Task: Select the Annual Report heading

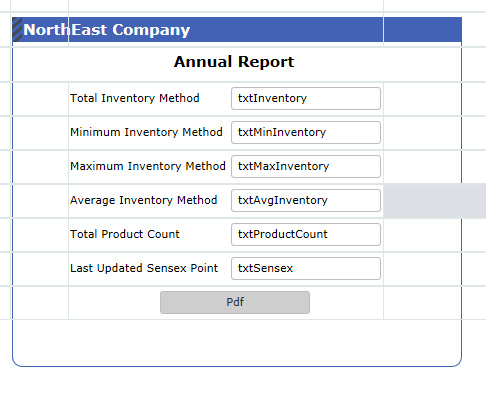Action: [x=234, y=62]
